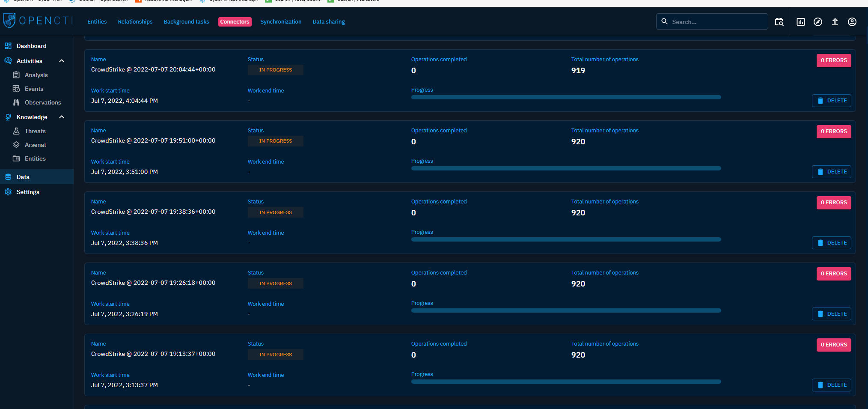Viewport: 868px width, 409px height.
Task: Open the Background tasks tab
Action: [x=186, y=21]
